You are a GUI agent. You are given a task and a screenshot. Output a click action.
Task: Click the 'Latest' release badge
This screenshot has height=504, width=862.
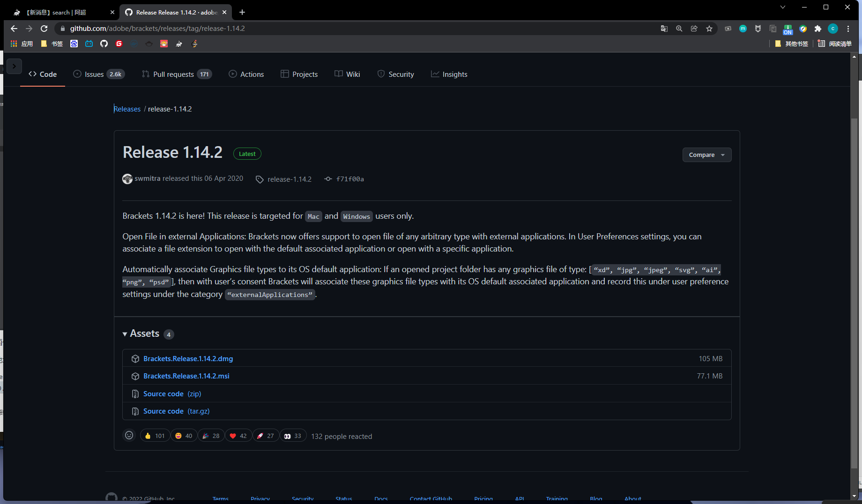pyautogui.click(x=247, y=154)
